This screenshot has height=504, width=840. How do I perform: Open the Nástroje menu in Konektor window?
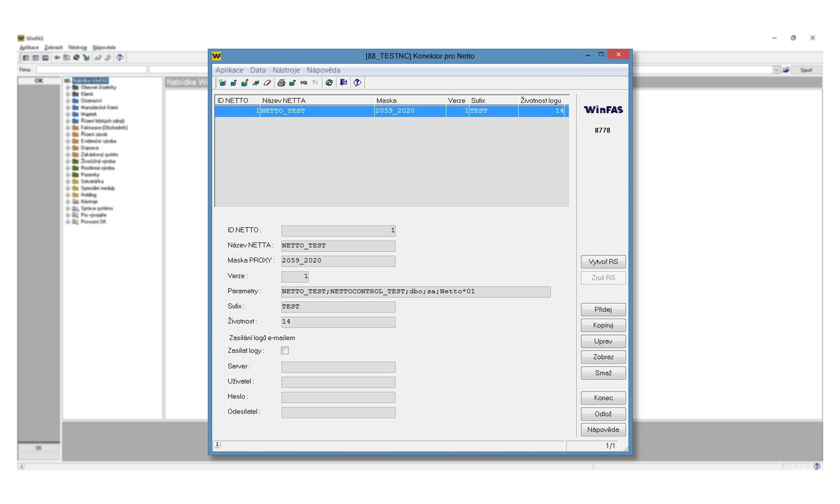pos(286,70)
